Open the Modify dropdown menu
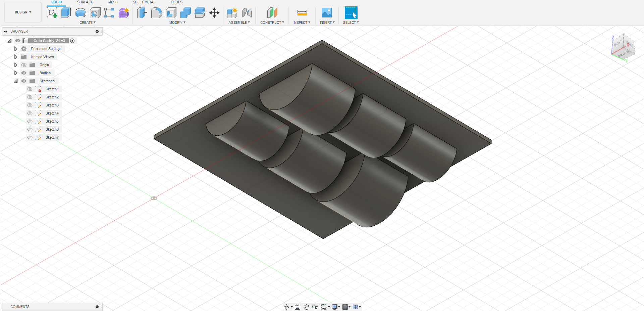 coord(177,23)
